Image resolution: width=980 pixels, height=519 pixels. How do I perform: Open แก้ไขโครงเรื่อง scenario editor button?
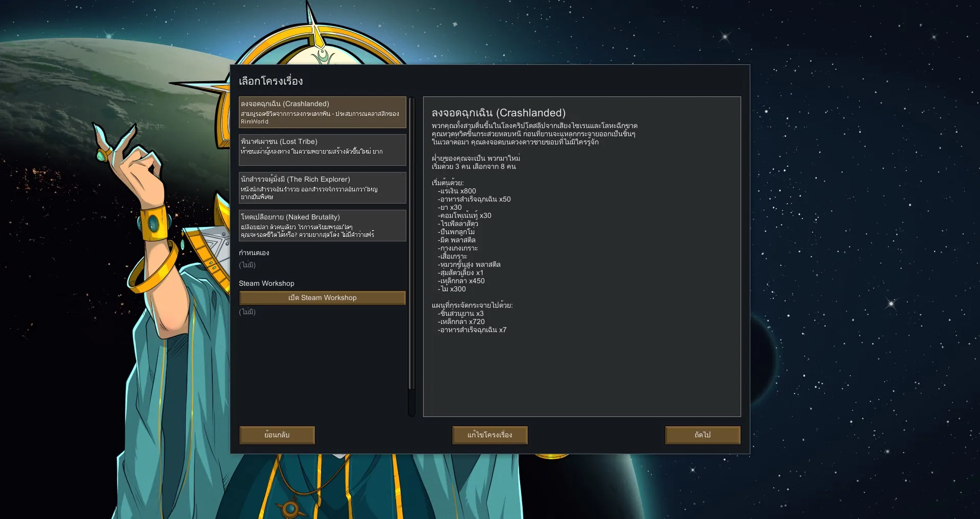pos(489,435)
